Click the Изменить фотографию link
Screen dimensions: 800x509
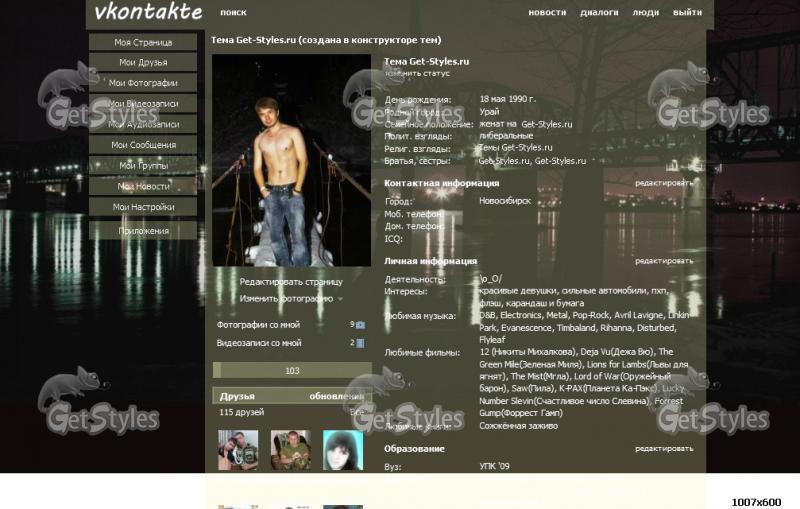point(286,299)
